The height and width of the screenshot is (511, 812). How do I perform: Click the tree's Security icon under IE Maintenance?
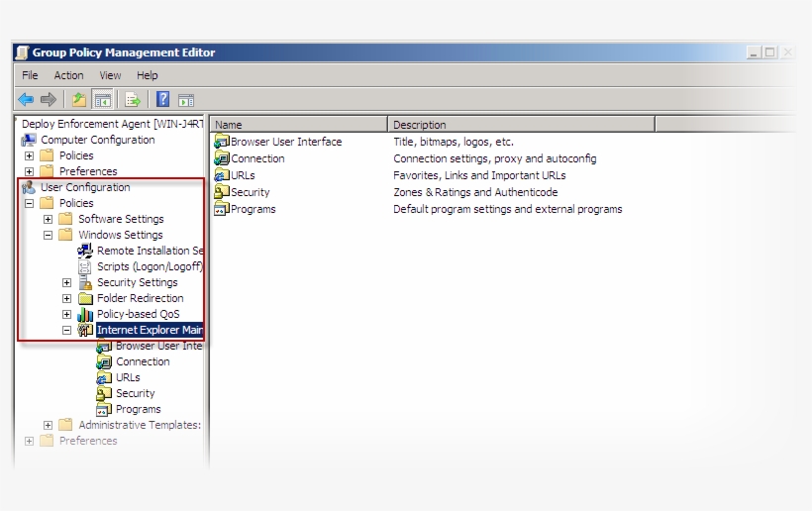[x=104, y=393]
